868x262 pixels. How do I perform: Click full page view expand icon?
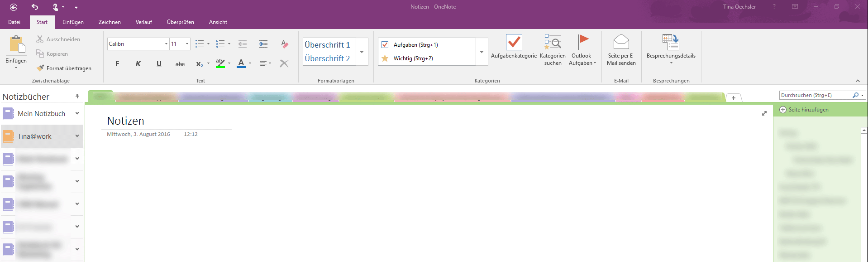(764, 113)
